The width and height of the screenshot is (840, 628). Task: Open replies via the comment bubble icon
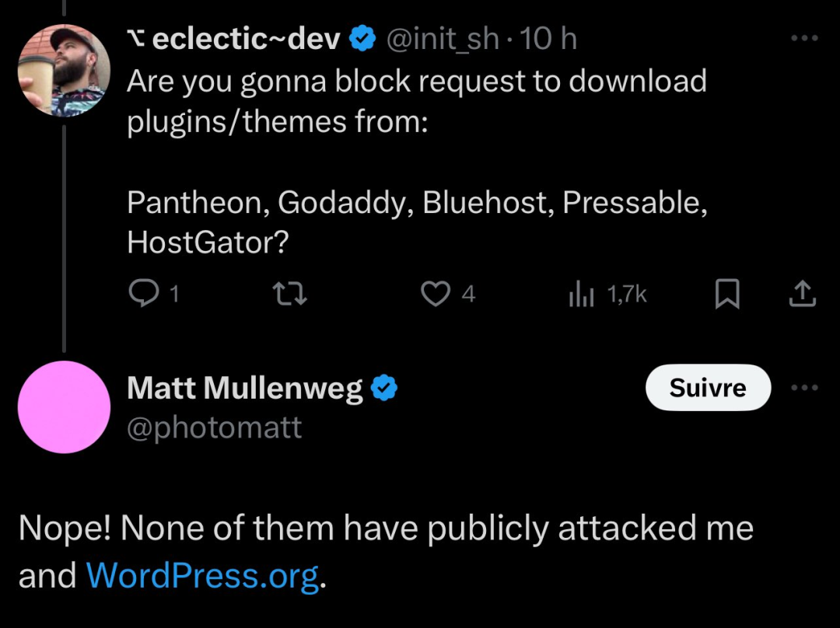[144, 293]
